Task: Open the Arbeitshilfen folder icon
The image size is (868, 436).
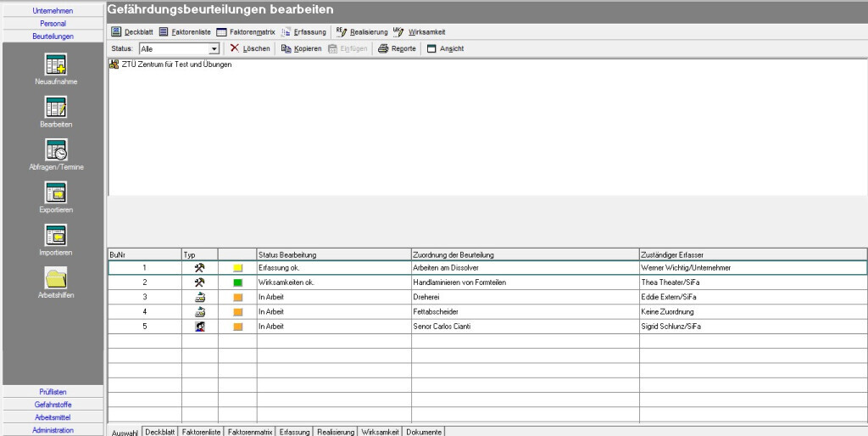Action: (53, 277)
